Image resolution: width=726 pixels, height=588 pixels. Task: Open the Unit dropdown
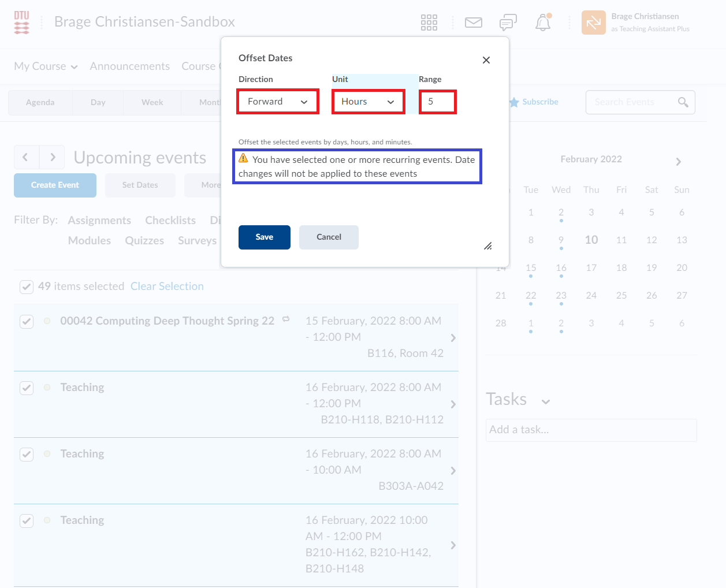368,102
